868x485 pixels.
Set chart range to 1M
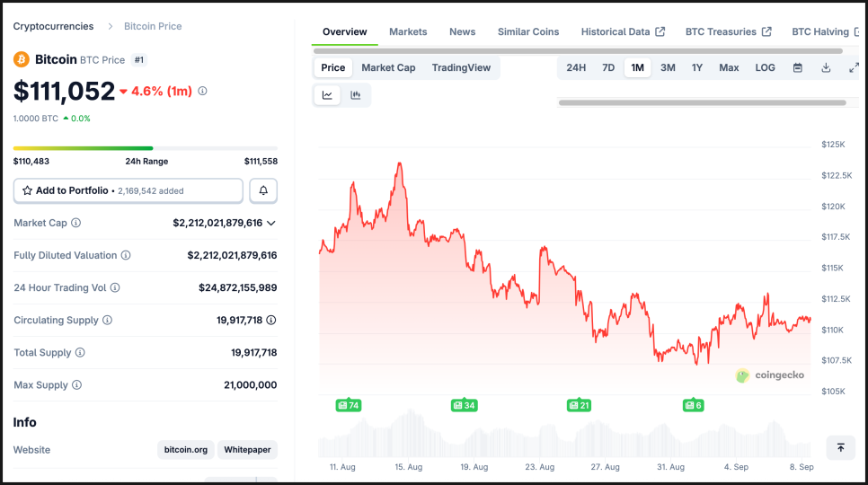pos(637,67)
